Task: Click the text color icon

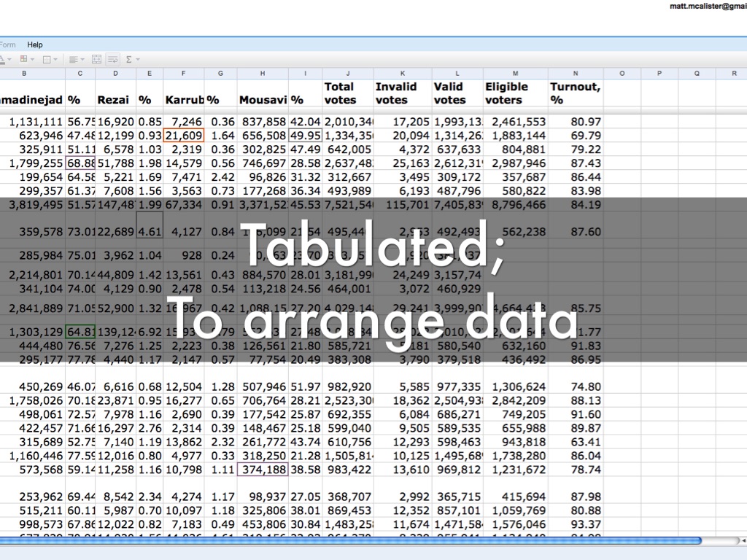Action: click(4, 59)
